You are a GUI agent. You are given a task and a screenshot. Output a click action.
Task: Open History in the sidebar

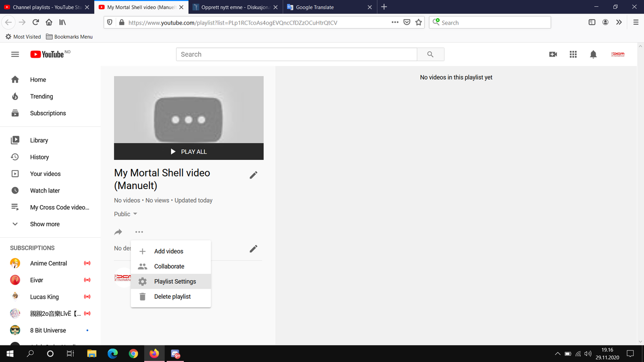[x=50, y=157]
